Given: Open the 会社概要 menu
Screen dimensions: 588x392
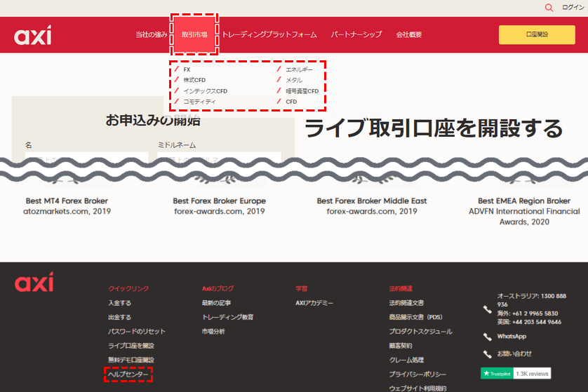Looking at the screenshot, I should tap(409, 34).
